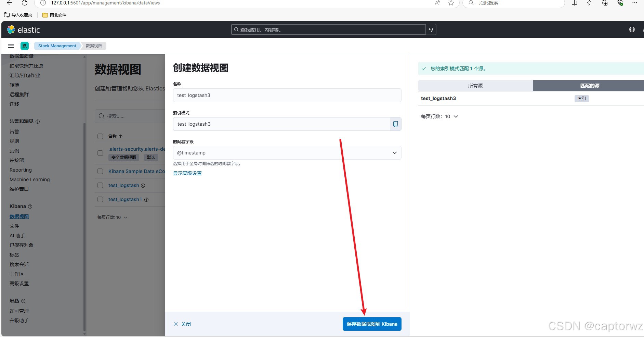Click matched source test_logstash3 row
This screenshot has height=337, width=644.
point(531,98)
